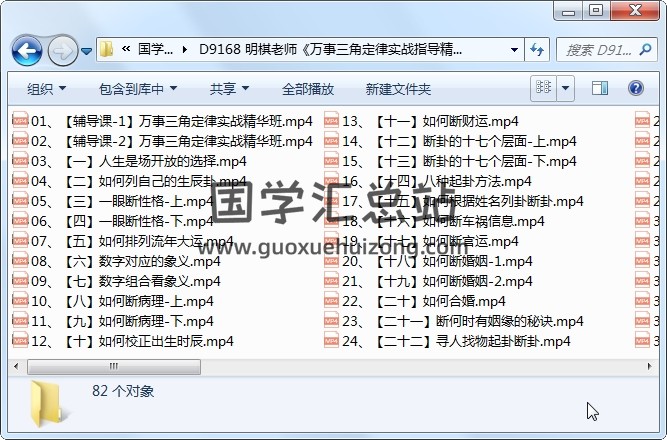667x440 pixels.
Task: Open the view options dropdown arrow
Action: click(565, 88)
